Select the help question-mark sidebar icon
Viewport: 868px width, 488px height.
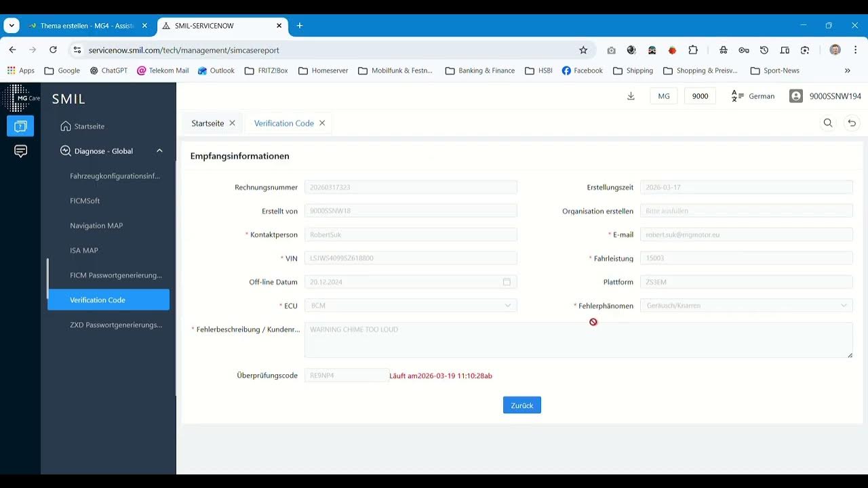coord(20,126)
